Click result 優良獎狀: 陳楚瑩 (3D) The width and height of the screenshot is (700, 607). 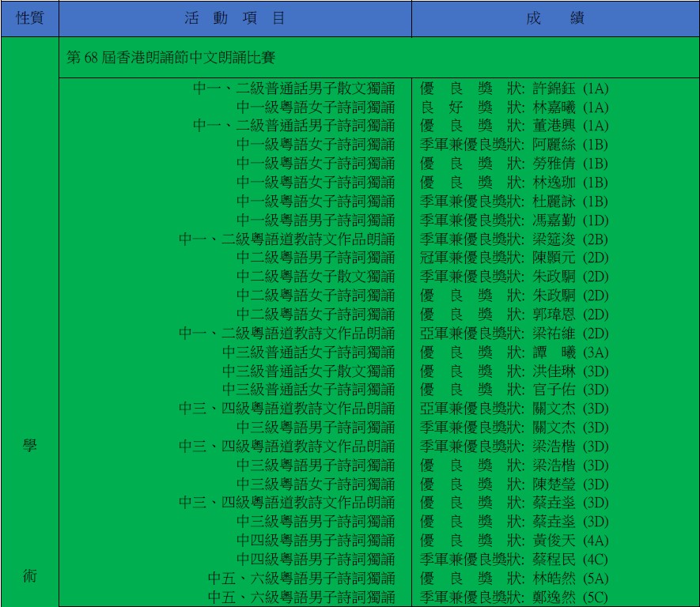click(x=514, y=484)
